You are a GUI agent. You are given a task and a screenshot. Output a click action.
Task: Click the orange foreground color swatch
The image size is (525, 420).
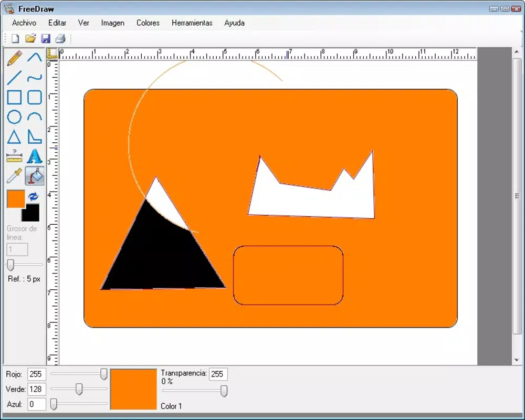[16, 199]
